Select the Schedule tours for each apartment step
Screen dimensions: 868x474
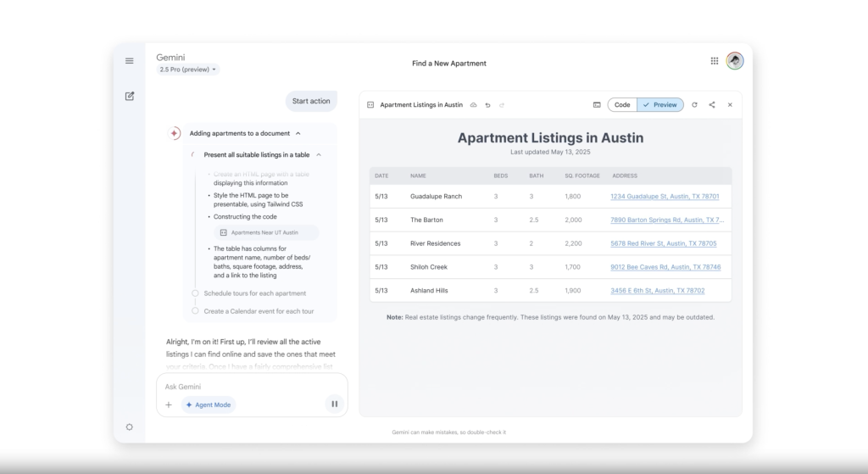254,293
